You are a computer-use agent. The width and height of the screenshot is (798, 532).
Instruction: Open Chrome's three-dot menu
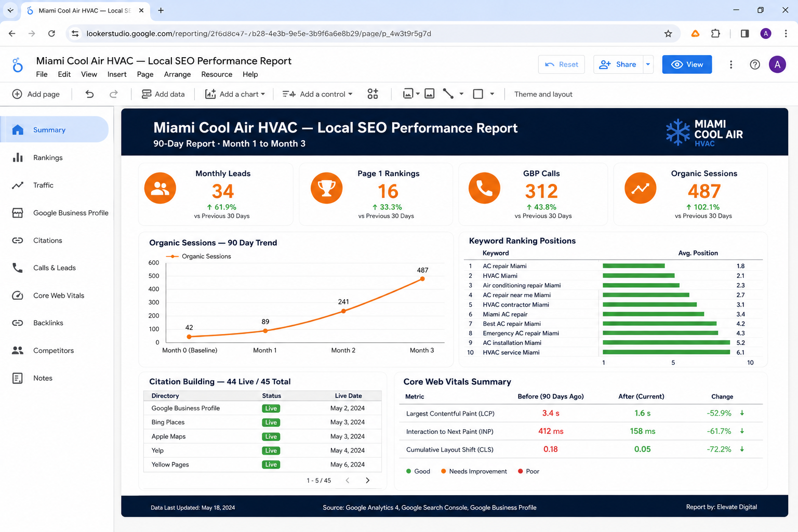tap(786, 34)
